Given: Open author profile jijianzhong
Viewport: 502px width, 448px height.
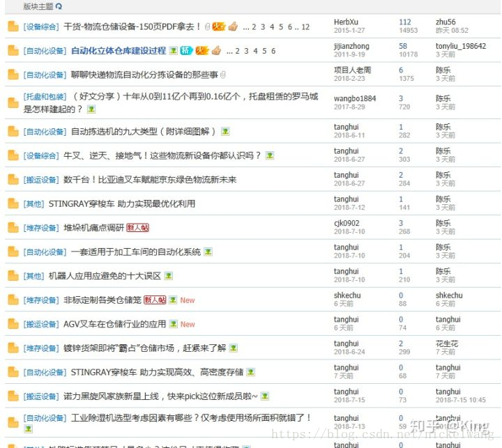Looking at the screenshot, I should coord(351,46).
